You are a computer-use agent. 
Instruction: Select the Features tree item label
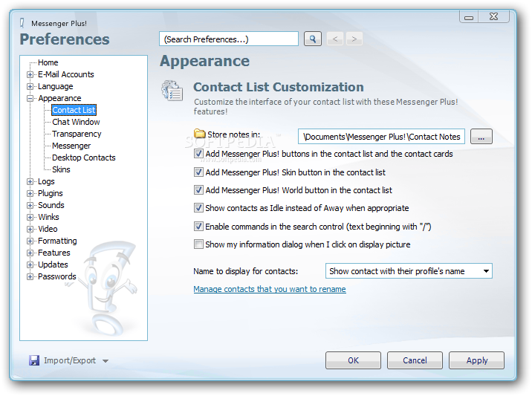pos(54,253)
